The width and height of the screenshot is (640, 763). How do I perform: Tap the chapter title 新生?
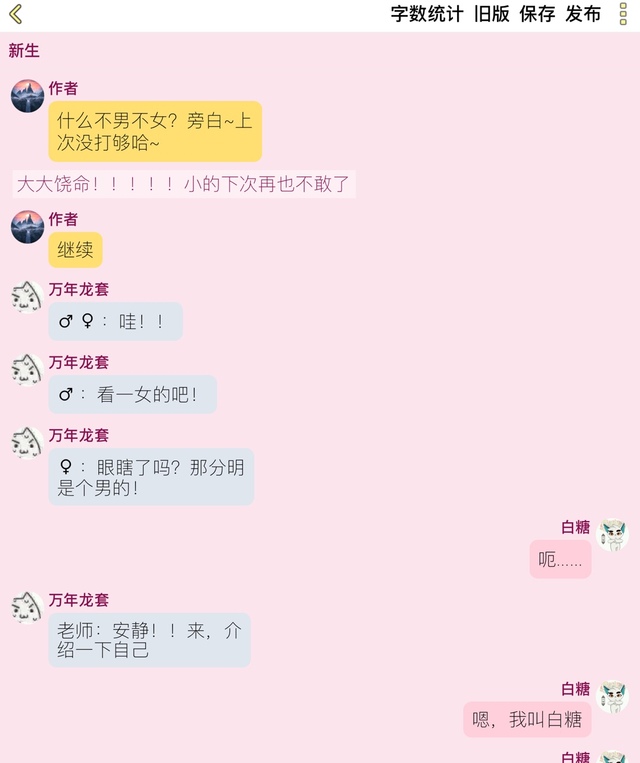[x=24, y=51]
